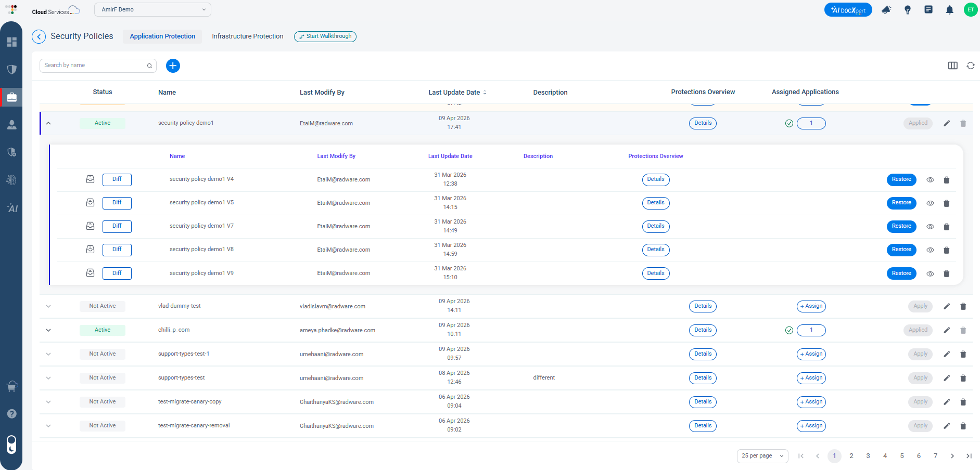Open the 25 per page dropdown
Image resolution: width=980 pixels, height=470 pixels.
point(762,456)
